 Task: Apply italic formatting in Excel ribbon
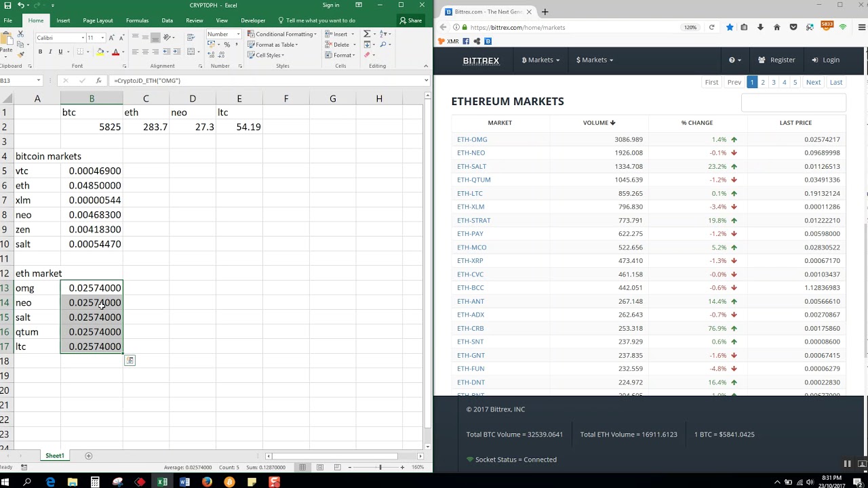click(x=50, y=52)
